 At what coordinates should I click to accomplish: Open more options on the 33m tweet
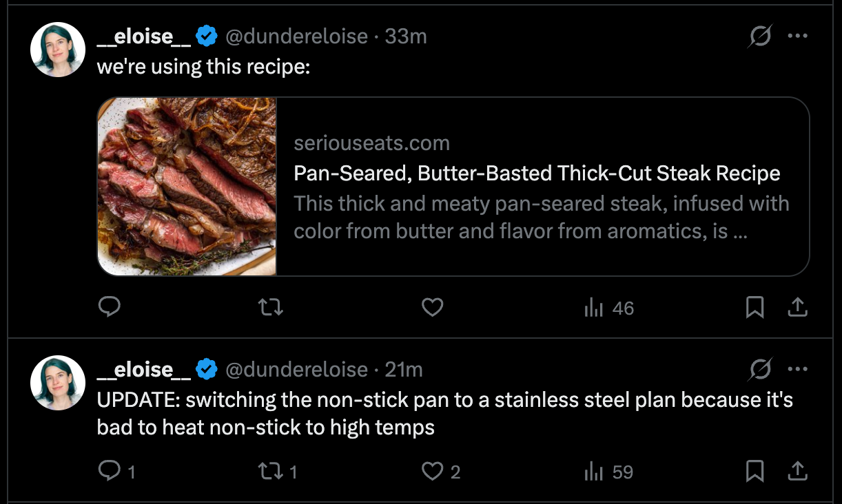coord(797,36)
